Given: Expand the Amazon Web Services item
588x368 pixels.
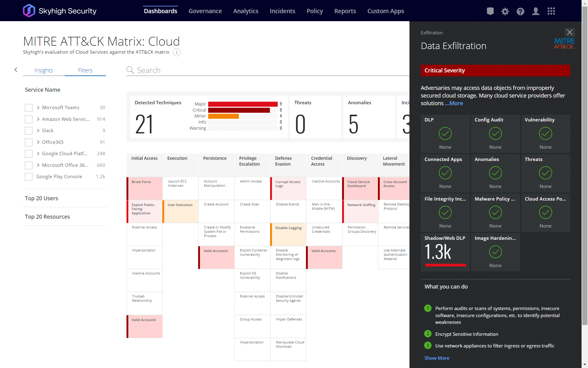Looking at the screenshot, I should (x=38, y=119).
